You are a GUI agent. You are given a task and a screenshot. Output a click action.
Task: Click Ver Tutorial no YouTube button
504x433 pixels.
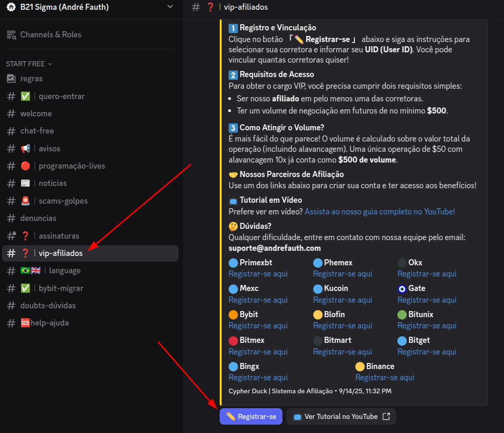341,416
